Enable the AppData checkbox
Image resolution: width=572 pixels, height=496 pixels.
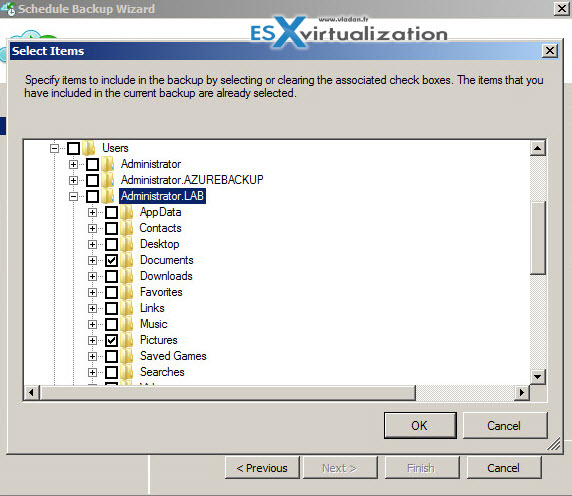coord(111,212)
